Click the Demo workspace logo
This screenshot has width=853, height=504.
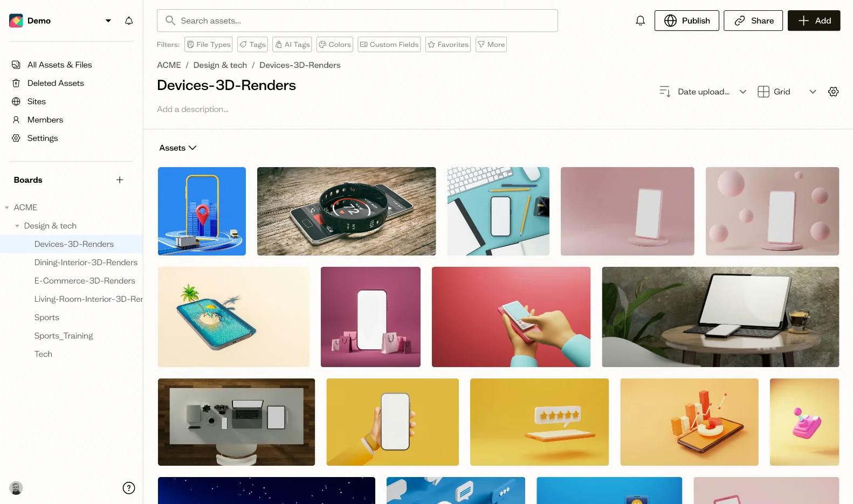16,20
